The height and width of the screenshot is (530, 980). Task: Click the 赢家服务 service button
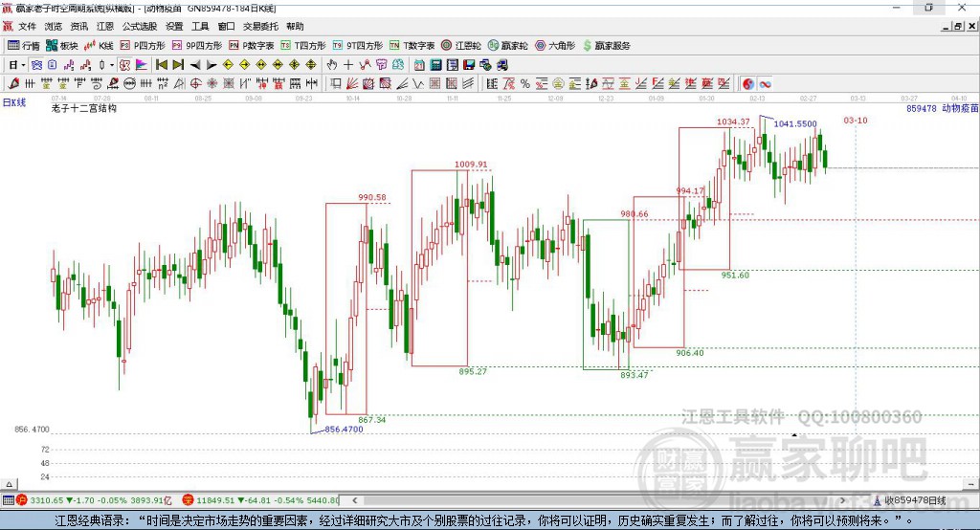(606, 46)
